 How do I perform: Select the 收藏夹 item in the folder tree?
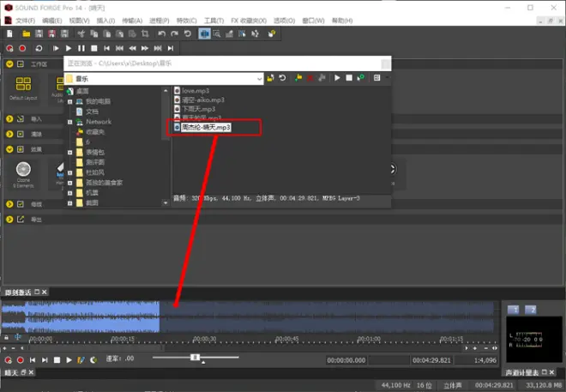coord(95,132)
